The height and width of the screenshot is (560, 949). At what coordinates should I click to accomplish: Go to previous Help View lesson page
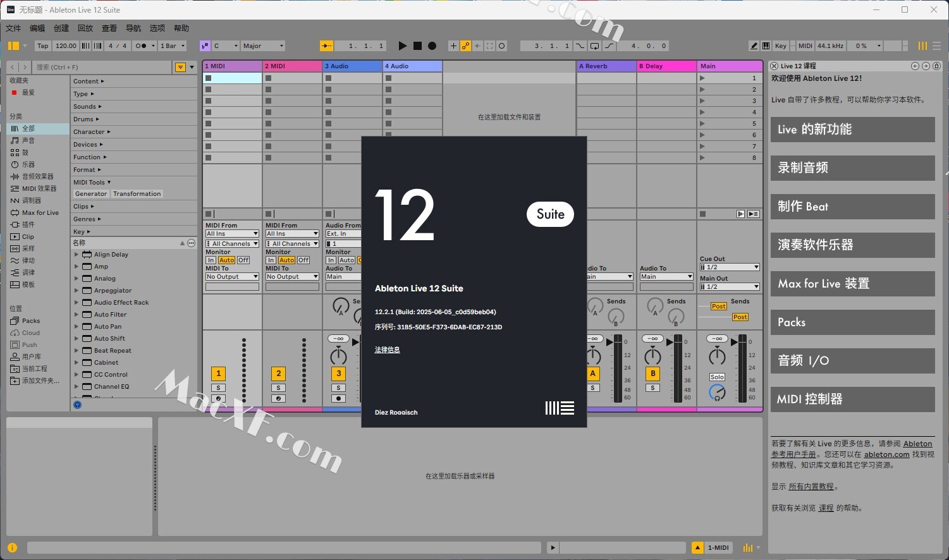click(x=915, y=66)
